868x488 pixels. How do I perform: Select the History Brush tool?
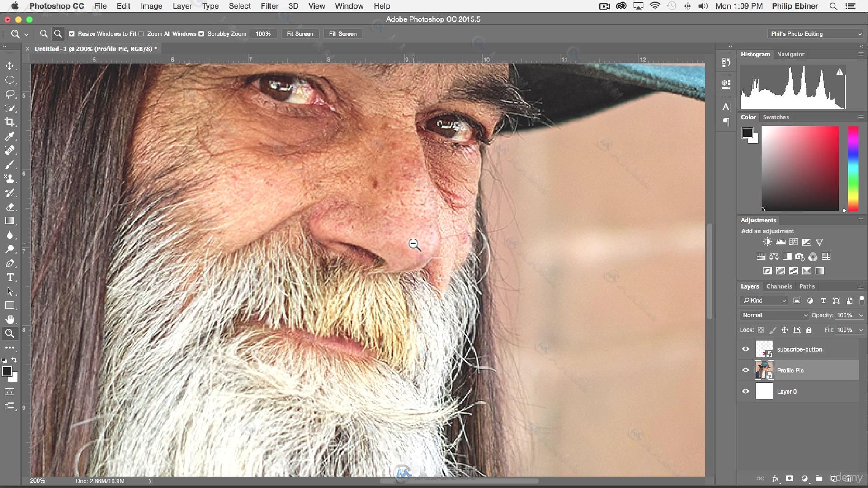(9, 192)
